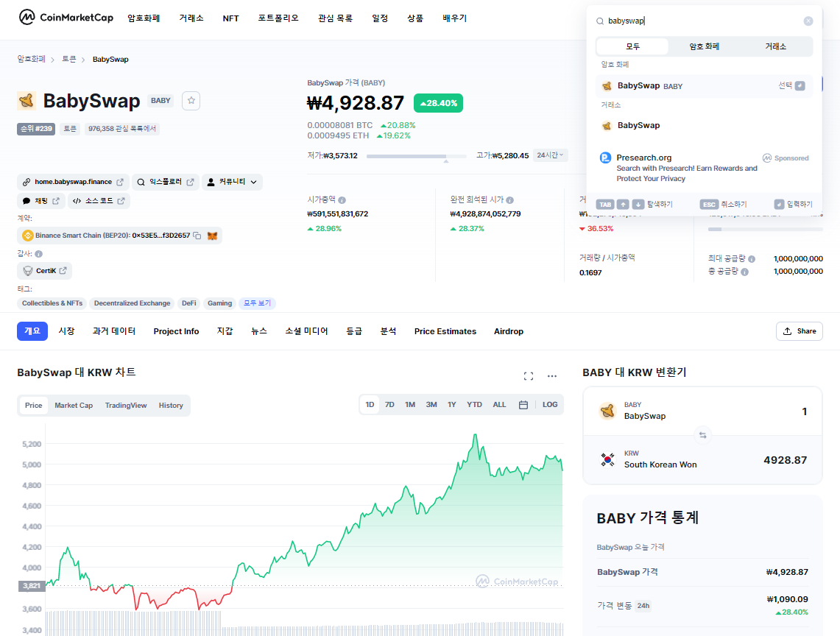Select 1M chart range
The image size is (840, 636).
click(410, 405)
